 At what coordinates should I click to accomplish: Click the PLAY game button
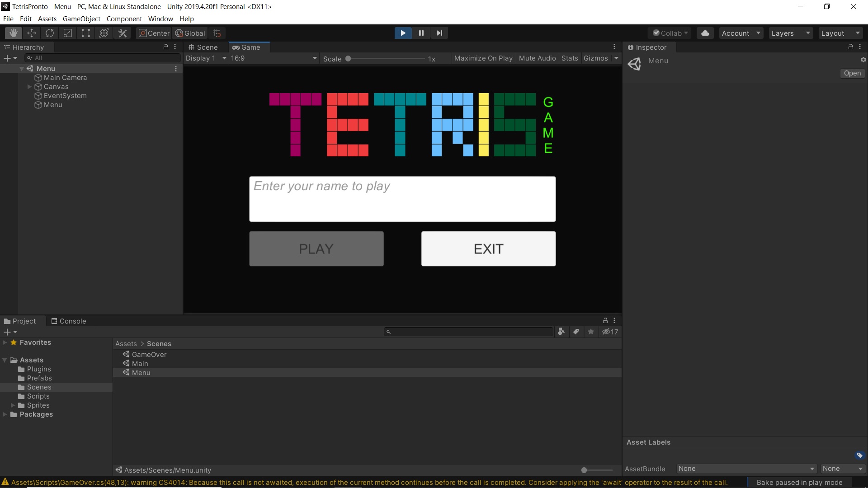tap(316, 249)
